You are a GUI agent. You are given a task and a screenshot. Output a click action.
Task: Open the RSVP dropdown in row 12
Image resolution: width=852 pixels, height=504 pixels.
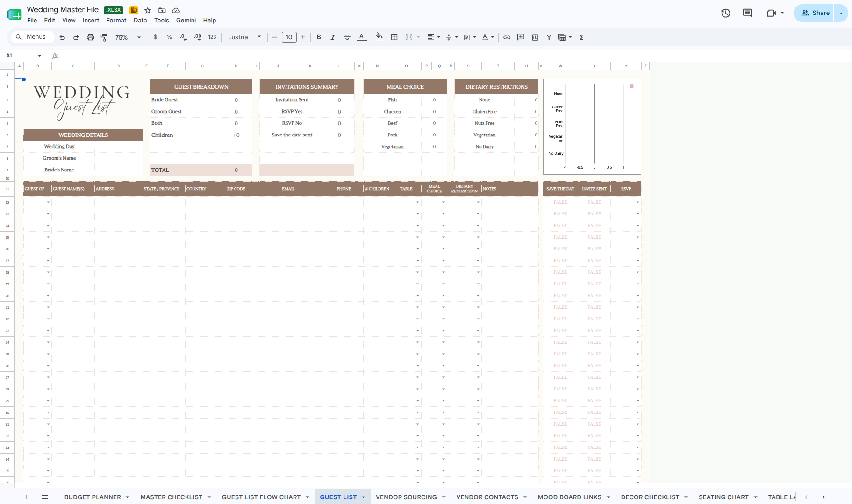[637, 202]
